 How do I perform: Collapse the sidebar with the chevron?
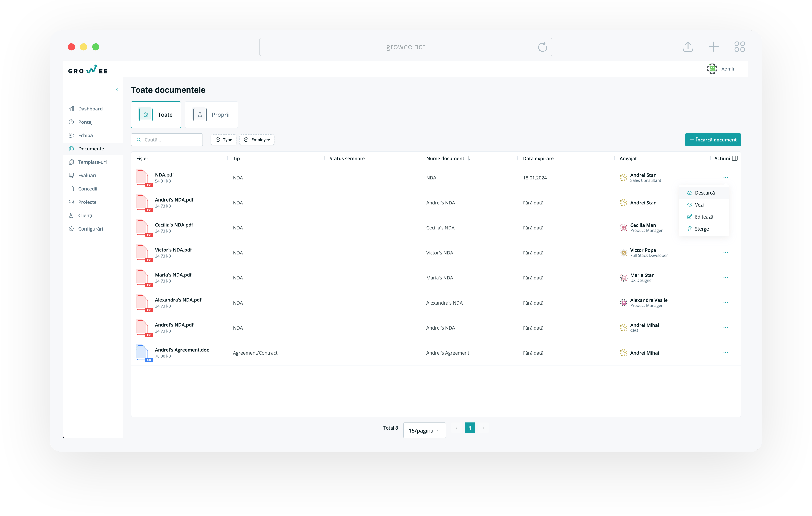pyautogui.click(x=117, y=89)
